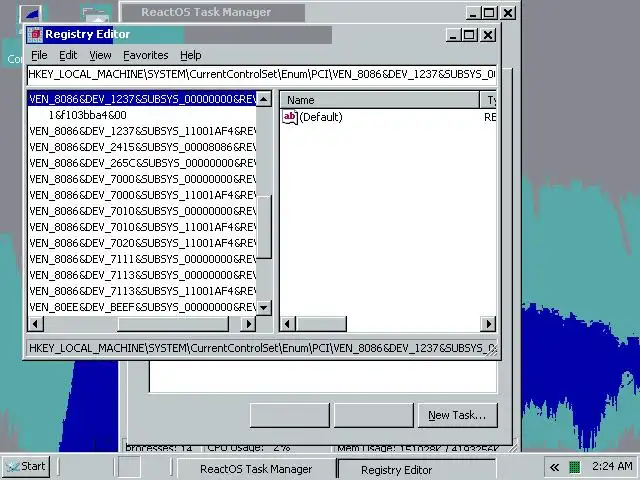
Task: Select the VEN_8086&DEV_1237&SUBSYS_11001AF4 key
Action: click(142, 131)
